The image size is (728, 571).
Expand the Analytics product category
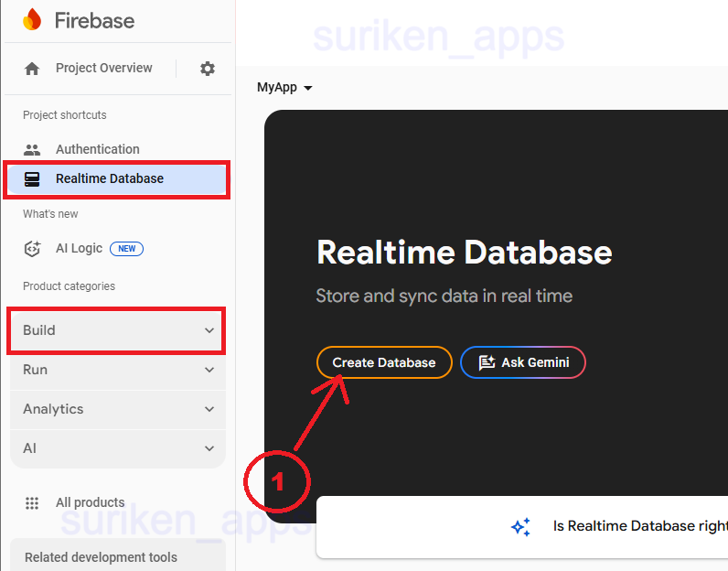pyautogui.click(x=117, y=409)
